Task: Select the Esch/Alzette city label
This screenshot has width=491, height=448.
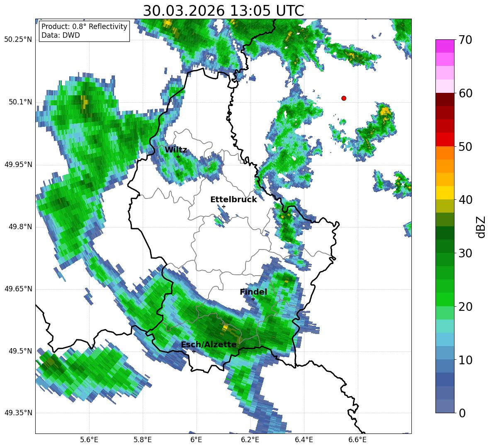Action: click(209, 345)
